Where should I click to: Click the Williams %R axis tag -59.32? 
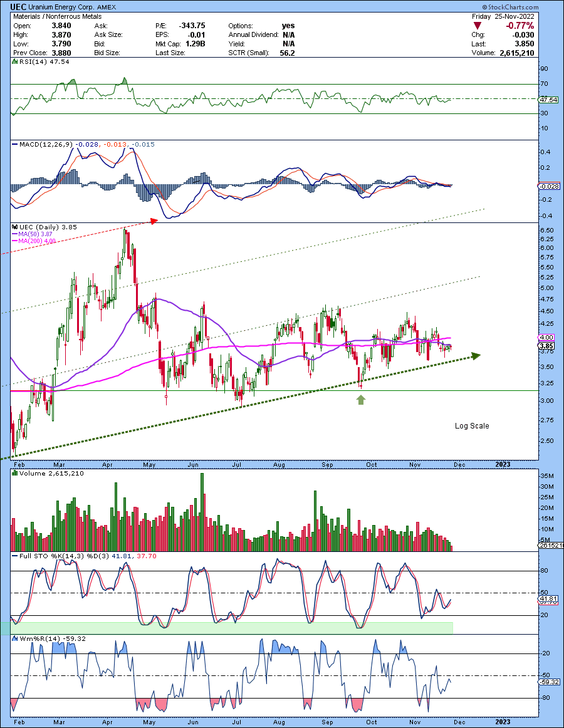pos(549,682)
